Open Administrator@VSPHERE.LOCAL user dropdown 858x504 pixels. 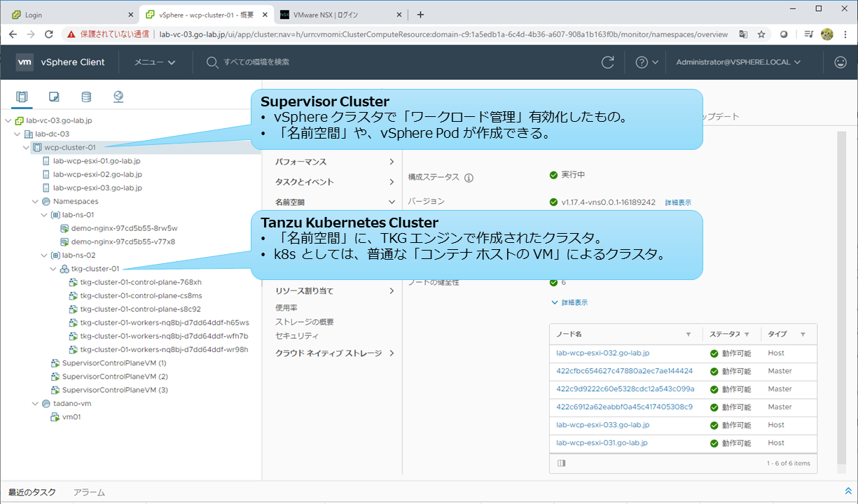click(738, 62)
